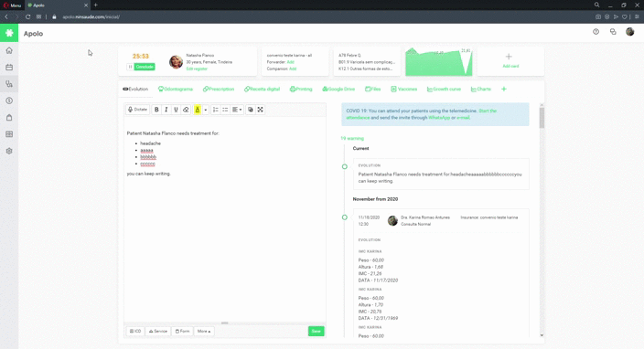The width and height of the screenshot is (644, 349).
Task: Switch to the Prescription tab
Action: [219, 89]
